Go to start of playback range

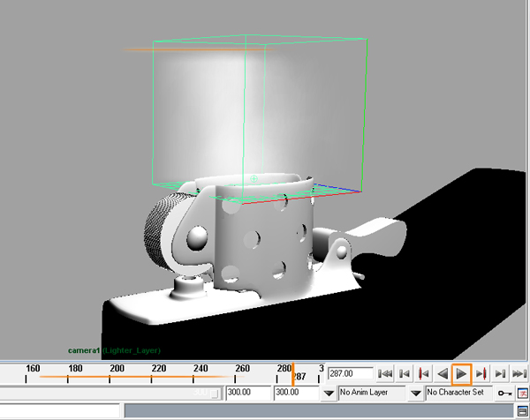point(385,374)
